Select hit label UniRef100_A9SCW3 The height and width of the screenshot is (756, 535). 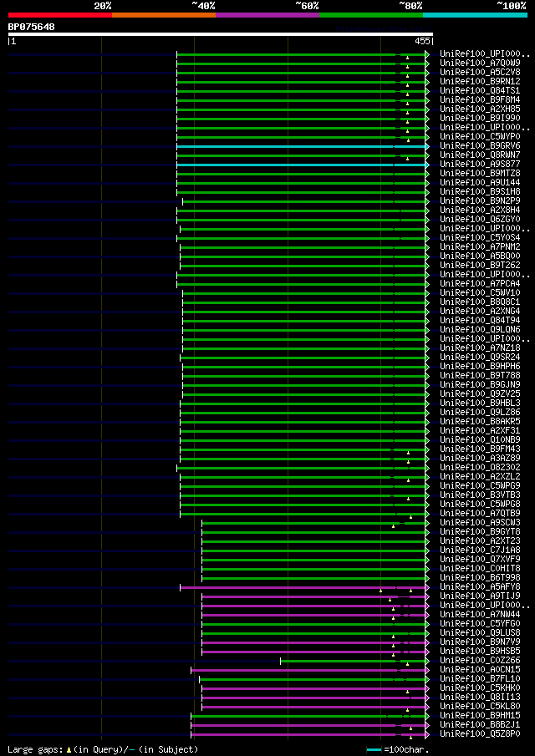point(480,523)
